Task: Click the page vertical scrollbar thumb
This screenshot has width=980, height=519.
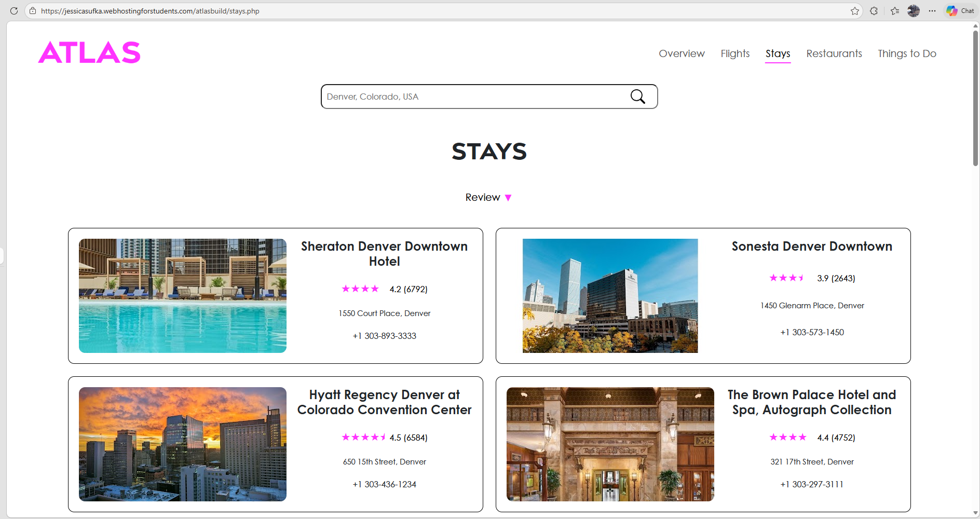Action: pos(975,99)
